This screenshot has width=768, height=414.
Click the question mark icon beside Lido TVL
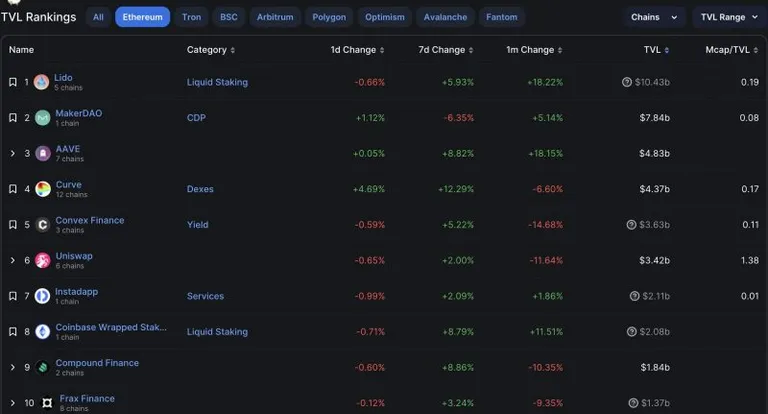(626, 82)
